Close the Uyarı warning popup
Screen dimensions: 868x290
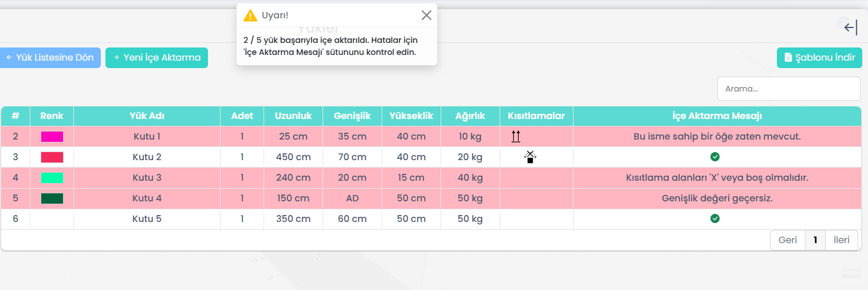[426, 15]
